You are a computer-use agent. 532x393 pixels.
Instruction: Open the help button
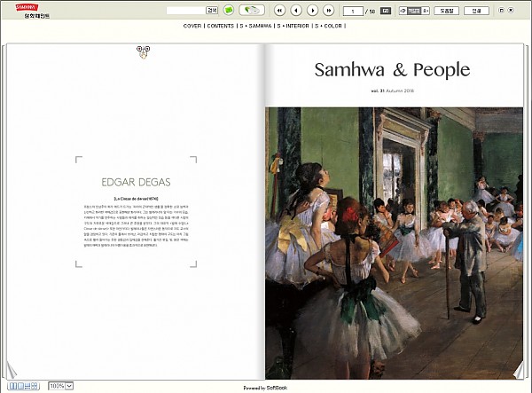447,11
